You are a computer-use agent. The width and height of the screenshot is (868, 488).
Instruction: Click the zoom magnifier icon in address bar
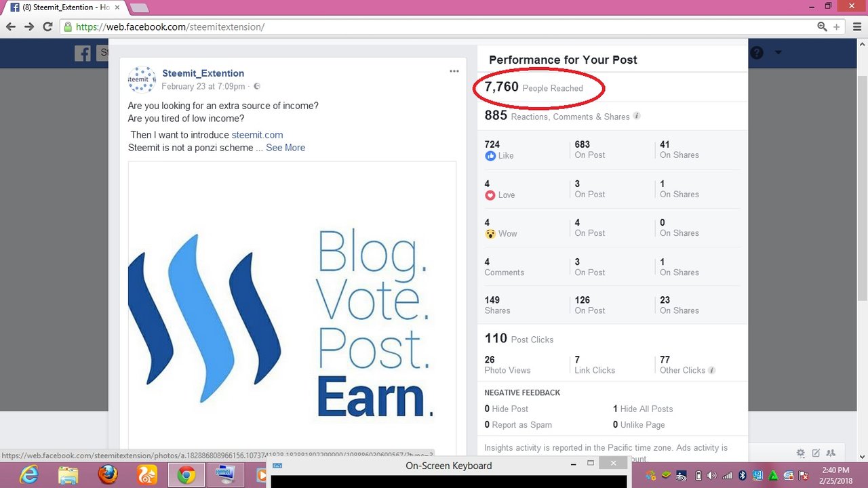tap(822, 27)
